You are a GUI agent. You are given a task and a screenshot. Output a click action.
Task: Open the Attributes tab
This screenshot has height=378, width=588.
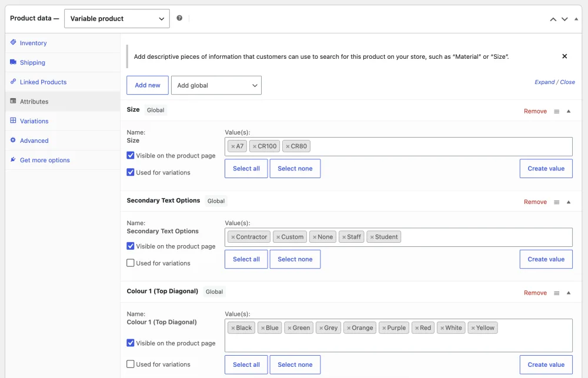pos(63,101)
